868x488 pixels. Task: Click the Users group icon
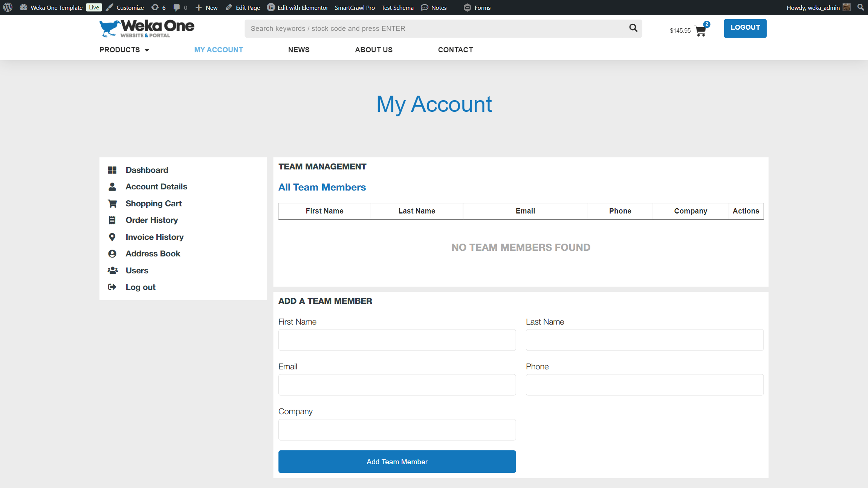pyautogui.click(x=113, y=269)
